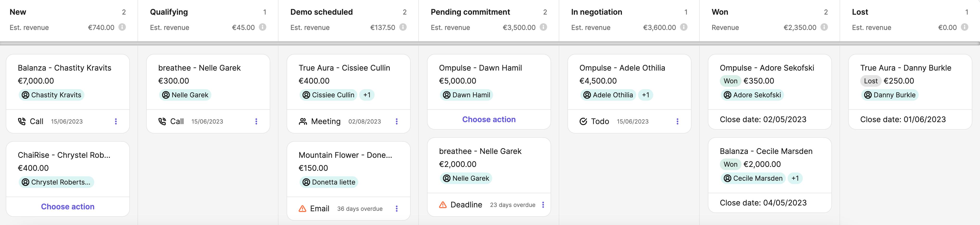Viewport: 980px width, 225px height.
Task: Click +1 badge next to Cecile Marsden
Action: point(795,179)
